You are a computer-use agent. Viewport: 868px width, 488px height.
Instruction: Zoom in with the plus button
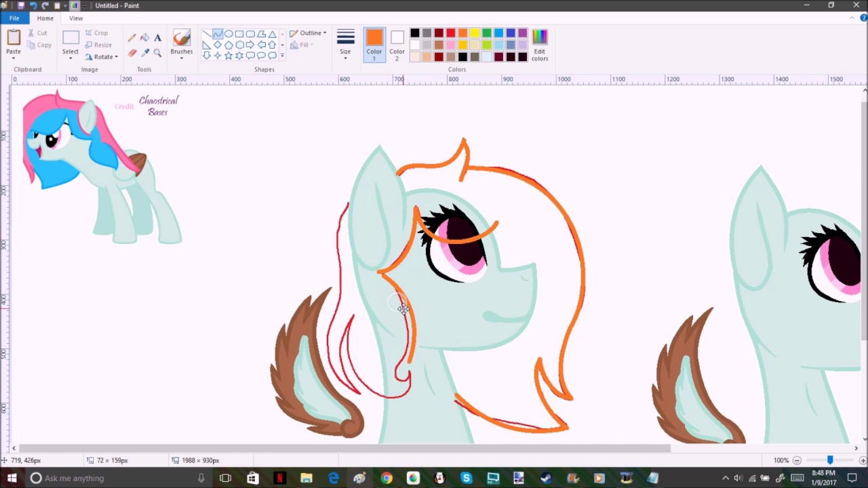click(863, 460)
